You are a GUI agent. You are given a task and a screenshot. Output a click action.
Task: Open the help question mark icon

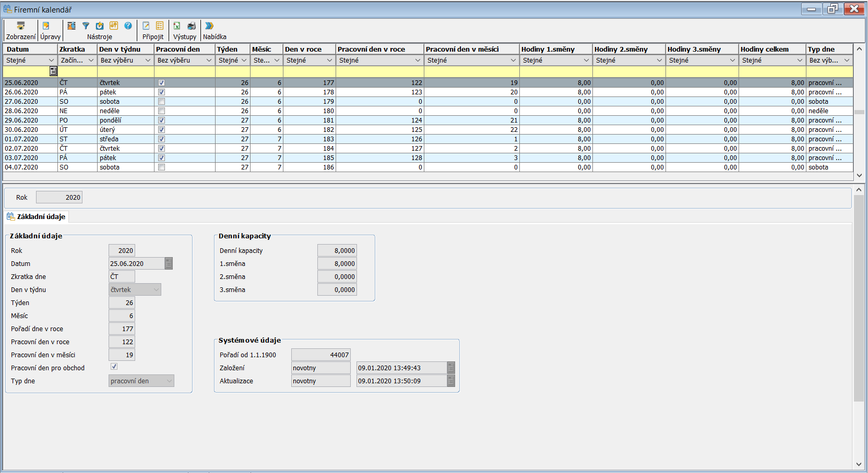point(128,26)
